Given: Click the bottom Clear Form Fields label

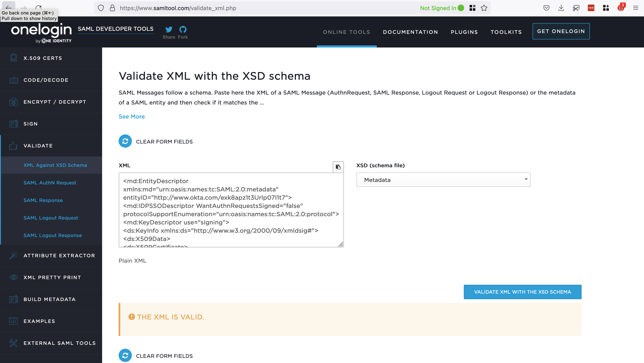Looking at the screenshot, I should (164, 356).
